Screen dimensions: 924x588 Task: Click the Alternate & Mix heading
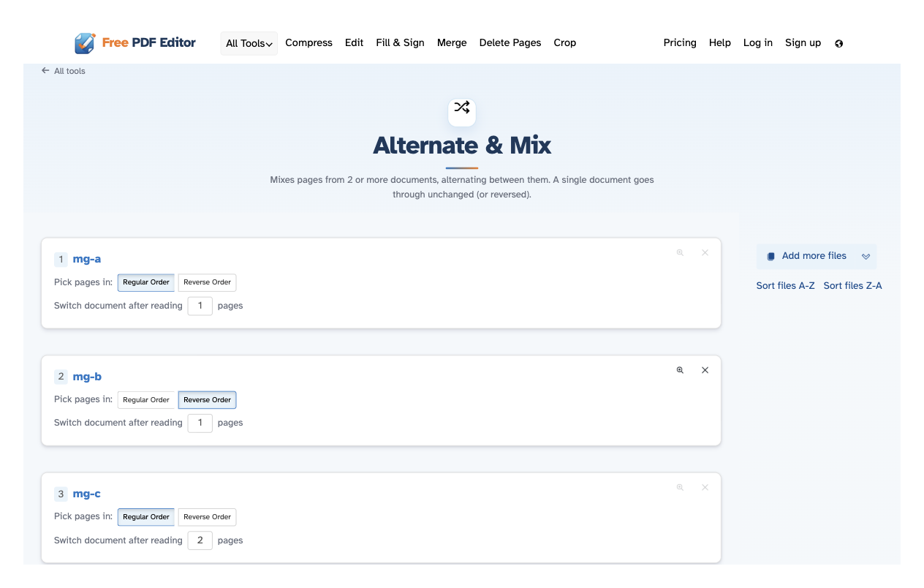click(462, 146)
